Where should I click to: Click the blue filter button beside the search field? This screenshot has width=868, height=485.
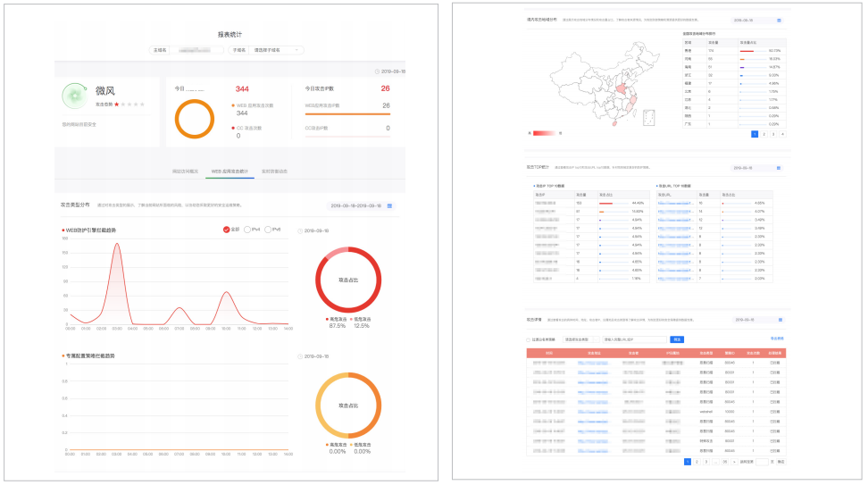click(x=677, y=339)
